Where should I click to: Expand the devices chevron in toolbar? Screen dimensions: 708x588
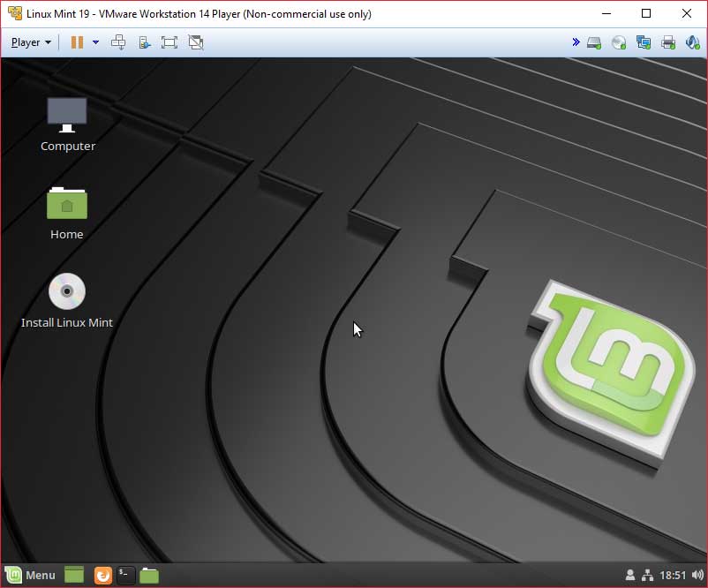576,42
